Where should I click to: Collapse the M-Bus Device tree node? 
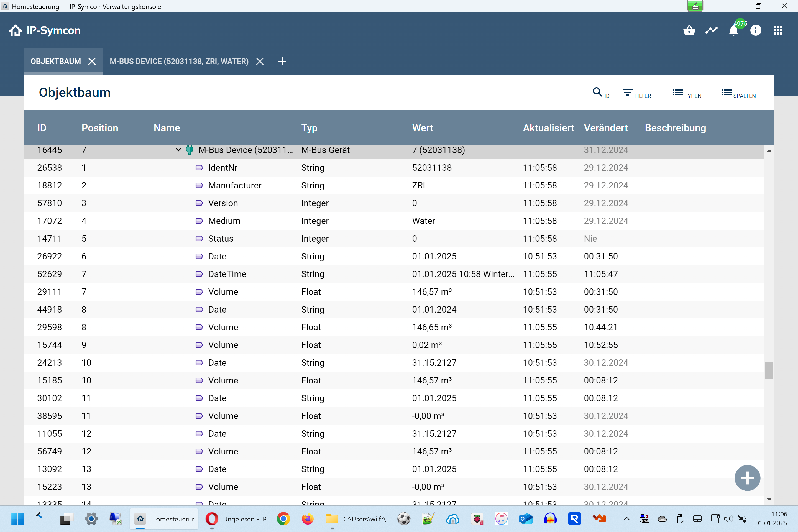tap(178, 150)
